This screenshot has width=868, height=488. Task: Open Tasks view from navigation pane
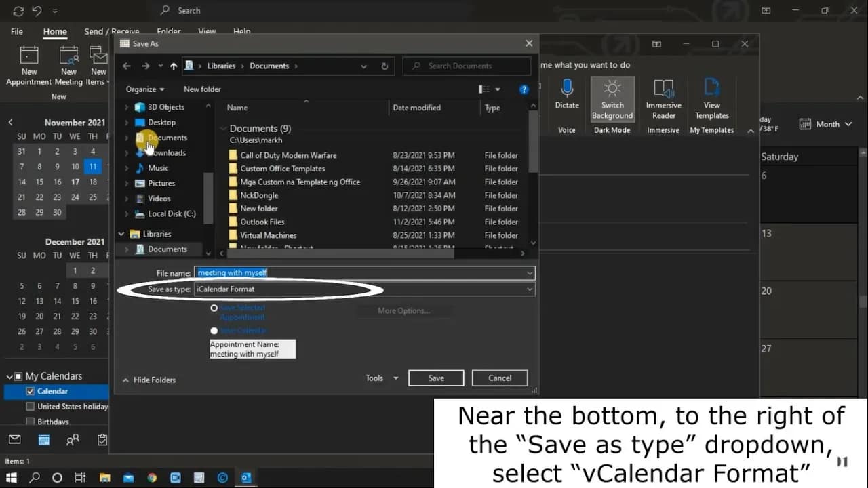click(x=102, y=439)
